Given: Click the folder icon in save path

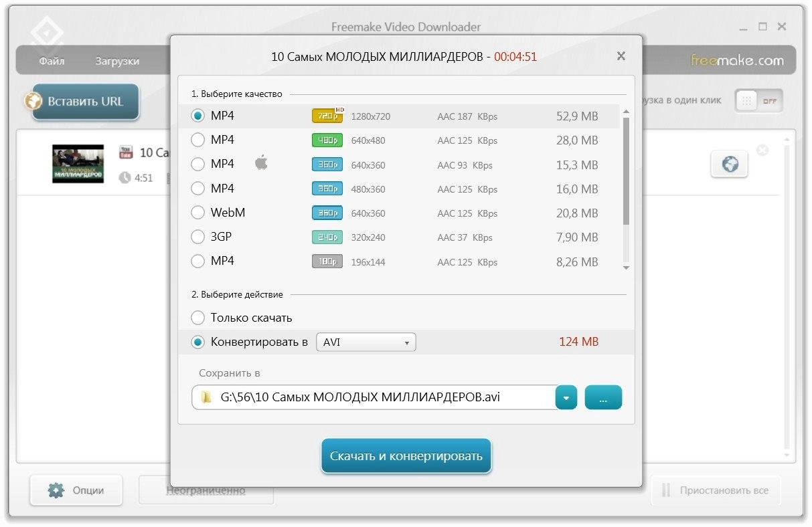Looking at the screenshot, I should [206, 397].
